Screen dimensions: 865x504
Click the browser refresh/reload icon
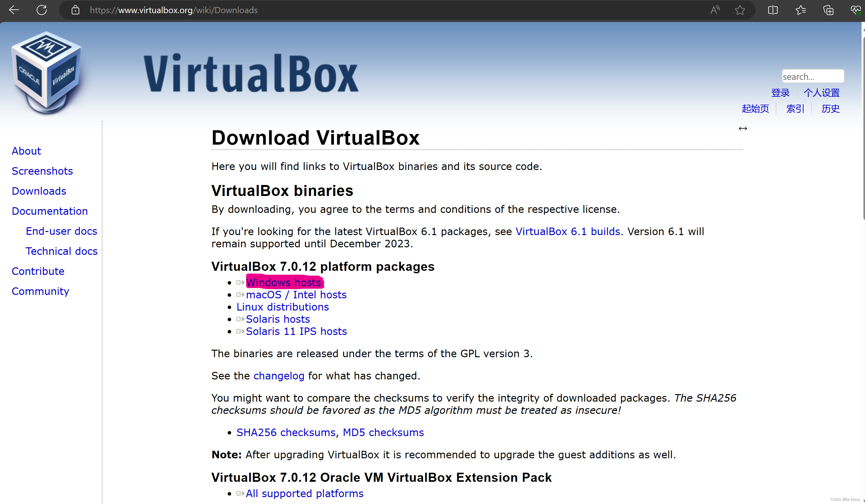point(42,10)
